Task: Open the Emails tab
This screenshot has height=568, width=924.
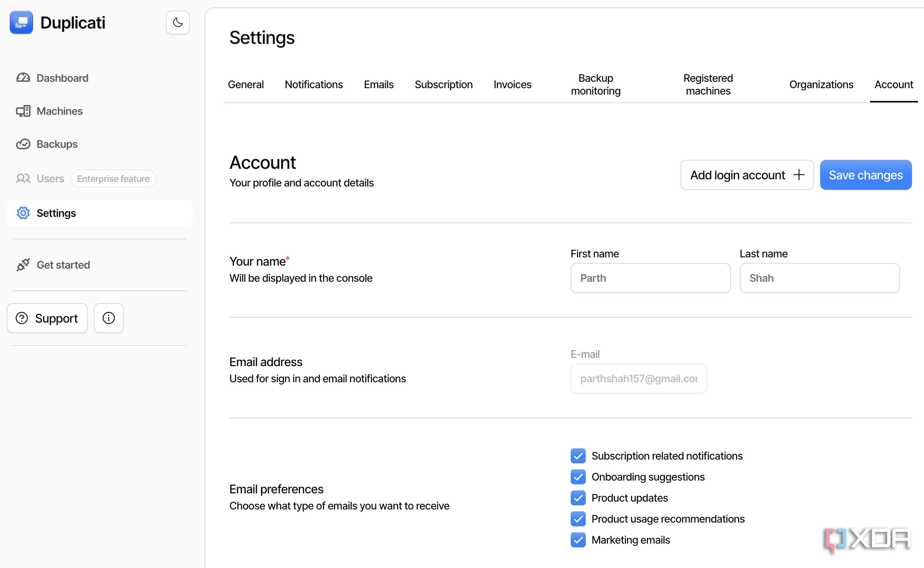Action: [378, 84]
